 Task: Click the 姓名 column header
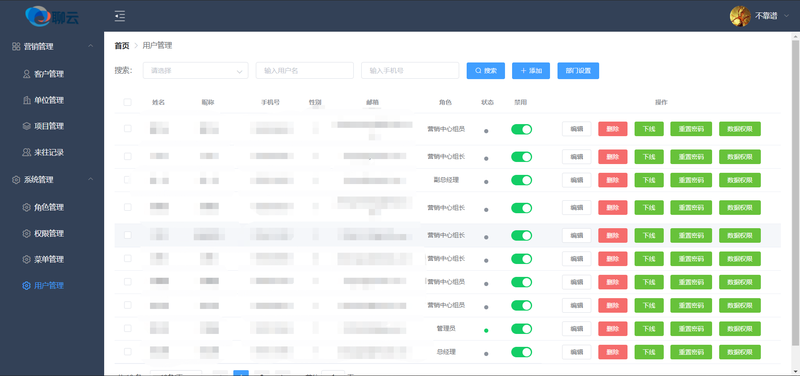point(159,103)
